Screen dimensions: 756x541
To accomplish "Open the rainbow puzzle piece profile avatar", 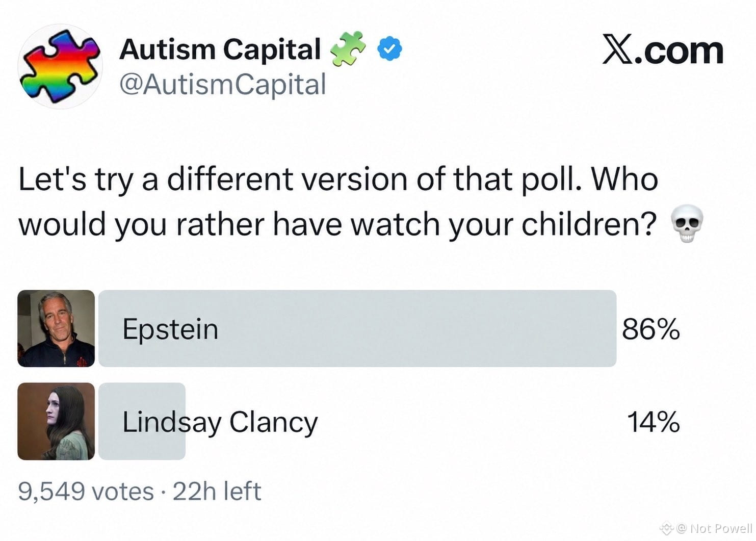I will (x=60, y=66).
